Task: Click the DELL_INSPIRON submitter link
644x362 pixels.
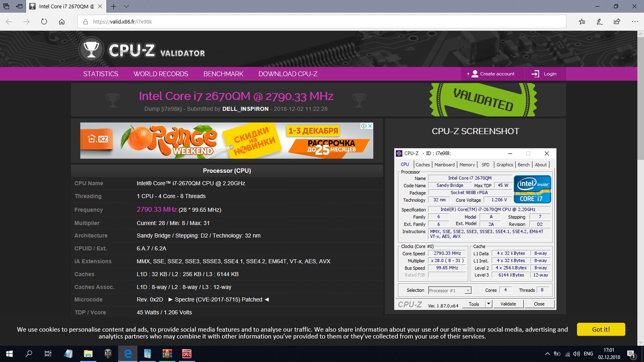Action: pyautogui.click(x=245, y=109)
